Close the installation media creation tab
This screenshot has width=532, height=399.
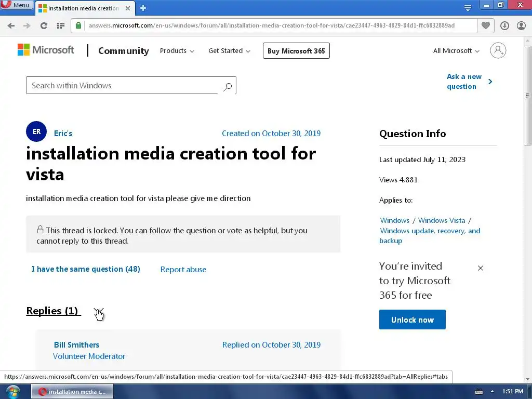click(128, 8)
